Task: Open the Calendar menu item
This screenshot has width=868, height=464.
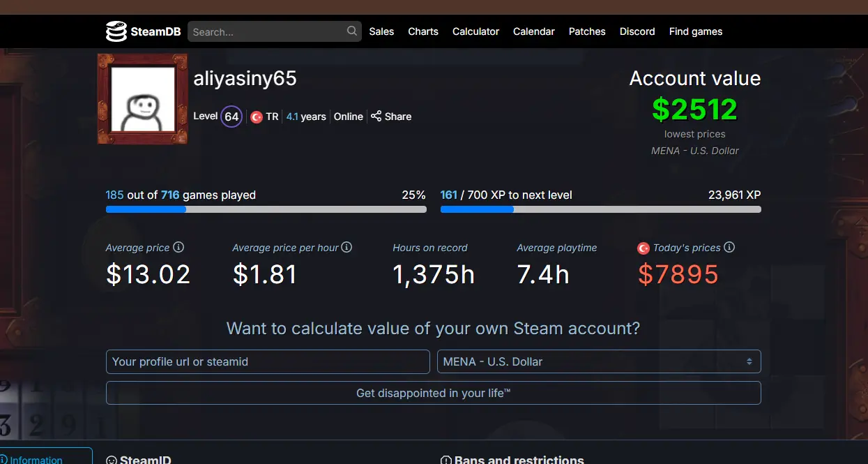Action: [534, 31]
